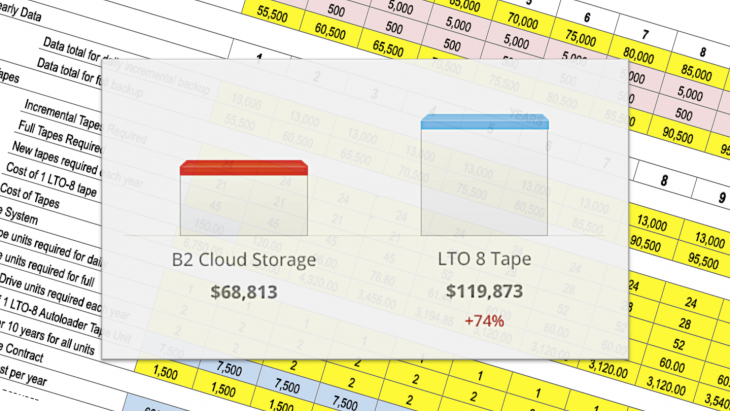Screen dimensions: 730x411
Task: Click the $68,813 cost figure
Action: click(x=244, y=292)
